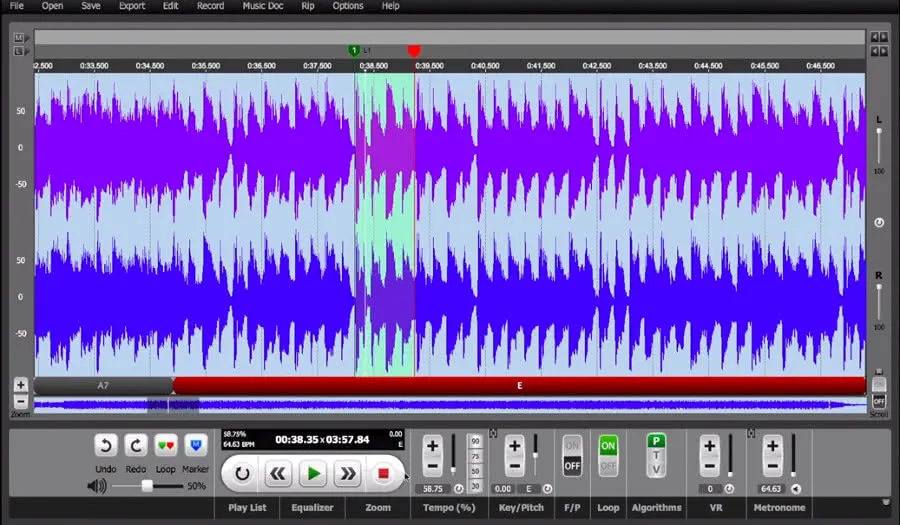Toggle the Loop ON/OFF switch
900x525 pixels.
click(607, 455)
